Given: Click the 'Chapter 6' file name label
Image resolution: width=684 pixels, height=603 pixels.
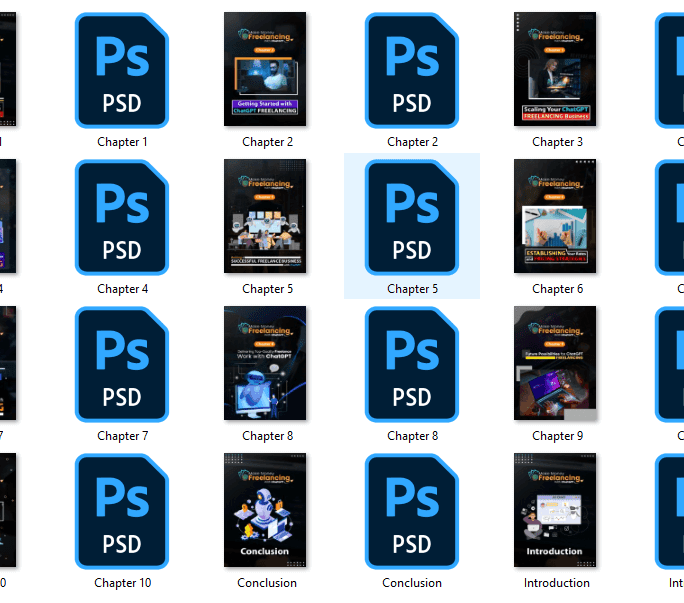Looking at the screenshot, I should point(557,289).
